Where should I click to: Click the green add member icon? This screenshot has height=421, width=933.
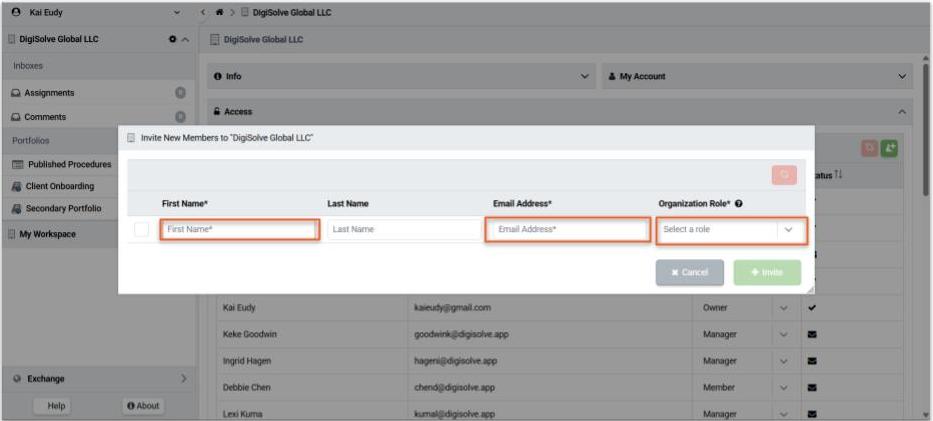pyautogui.click(x=889, y=148)
